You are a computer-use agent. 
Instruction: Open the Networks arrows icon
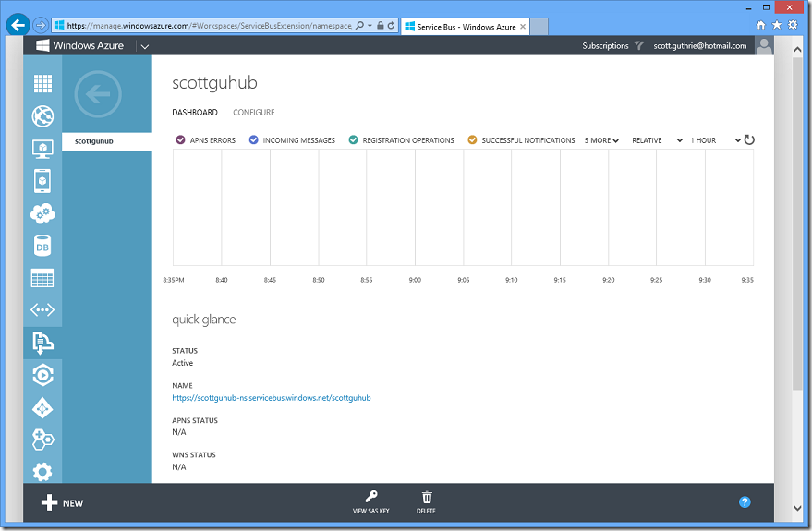click(x=42, y=310)
